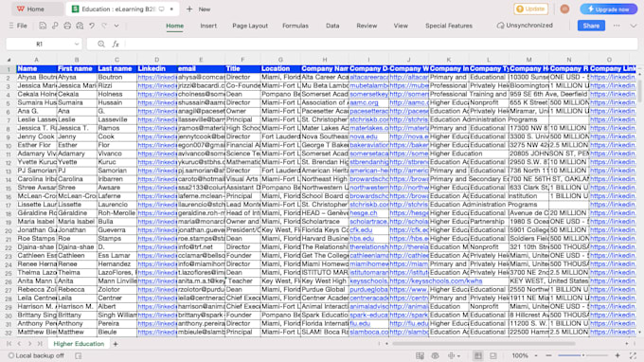Adjust the zoom slider handle

[583, 355]
